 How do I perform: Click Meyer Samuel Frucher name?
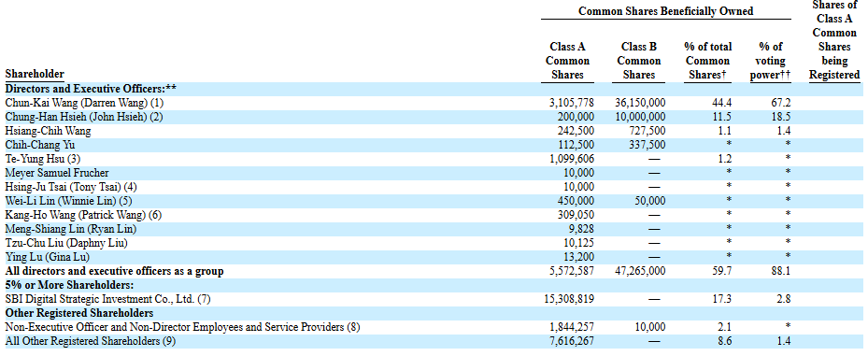(x=57, y=173)
